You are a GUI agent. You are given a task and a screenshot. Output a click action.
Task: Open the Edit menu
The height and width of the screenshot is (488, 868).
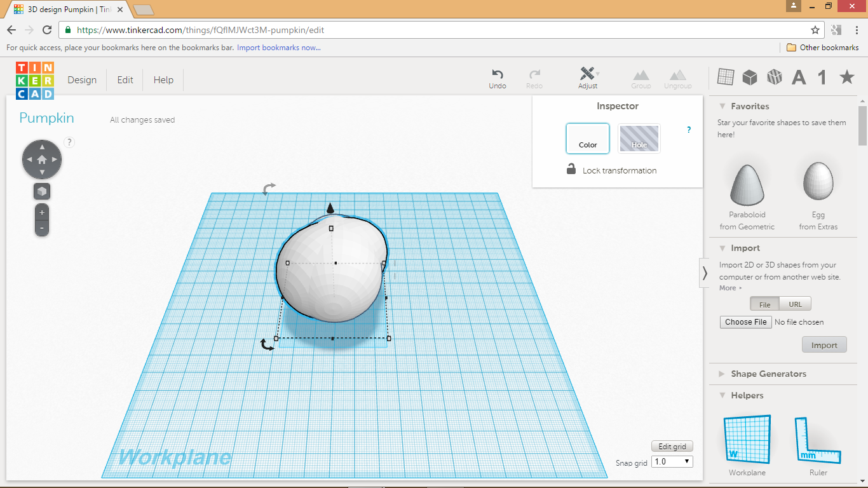(x=125, y=79)
